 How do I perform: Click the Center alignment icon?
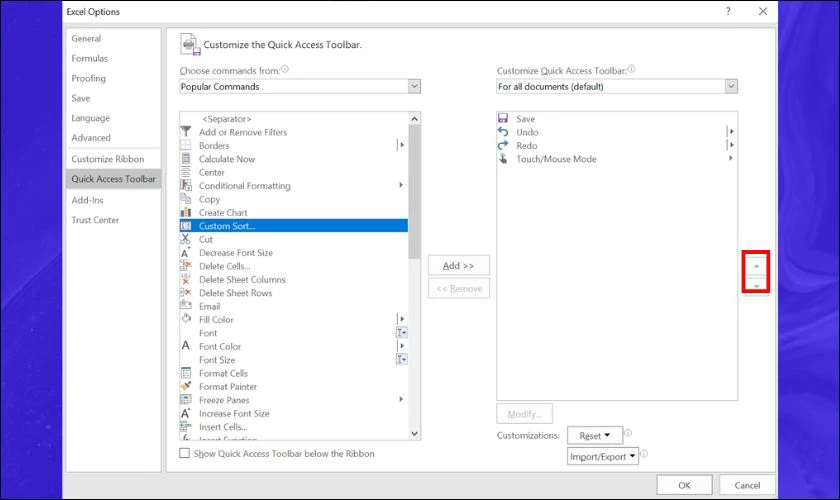tap(186, 172)
